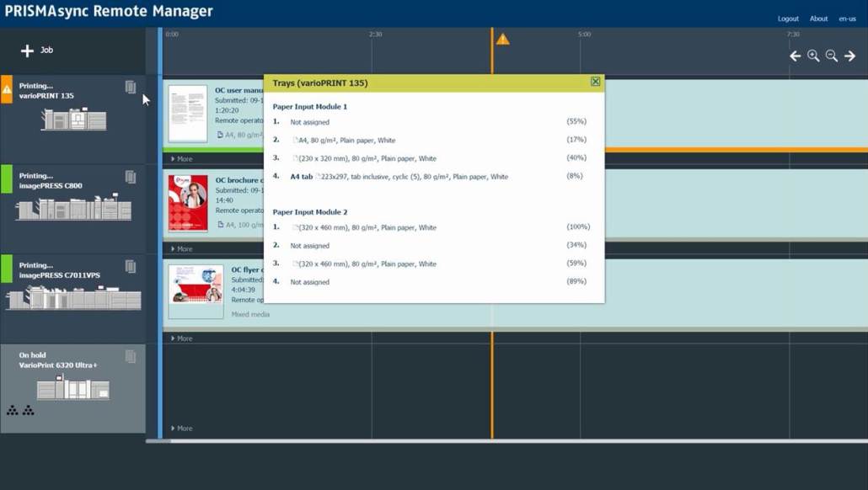The height and width of the screenshot is (490, 868).
Task: Expand More in VarioPrint 6320 row
Action: tap(181, 429)
